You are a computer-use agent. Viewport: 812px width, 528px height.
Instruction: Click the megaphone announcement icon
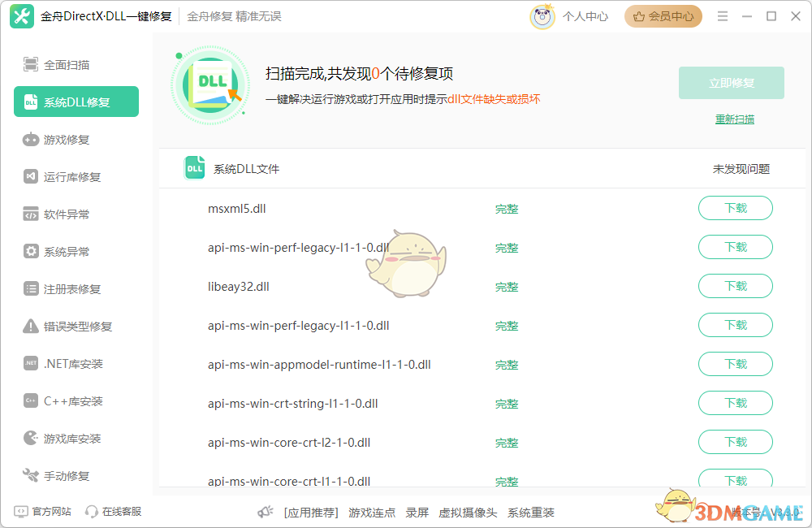[266, 512]
